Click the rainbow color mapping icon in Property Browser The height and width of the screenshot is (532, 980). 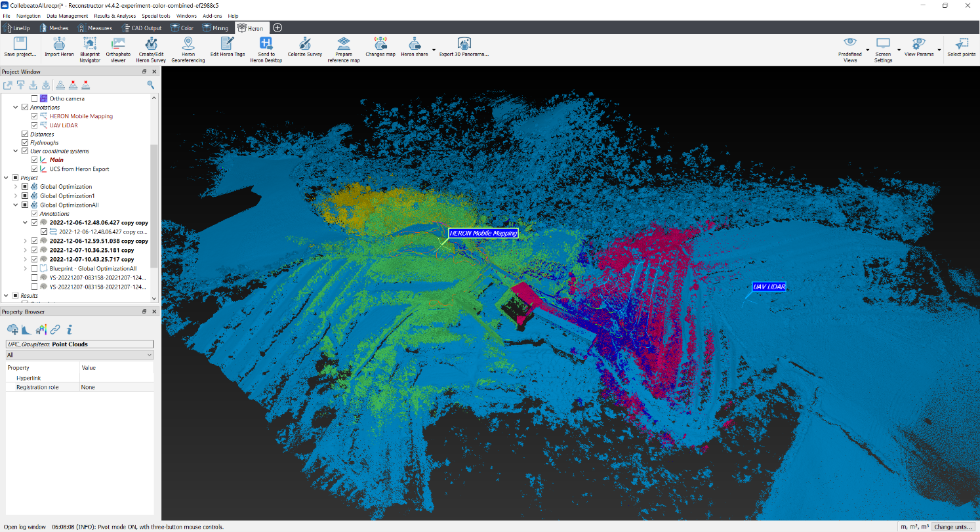click(x=41, y=329)
